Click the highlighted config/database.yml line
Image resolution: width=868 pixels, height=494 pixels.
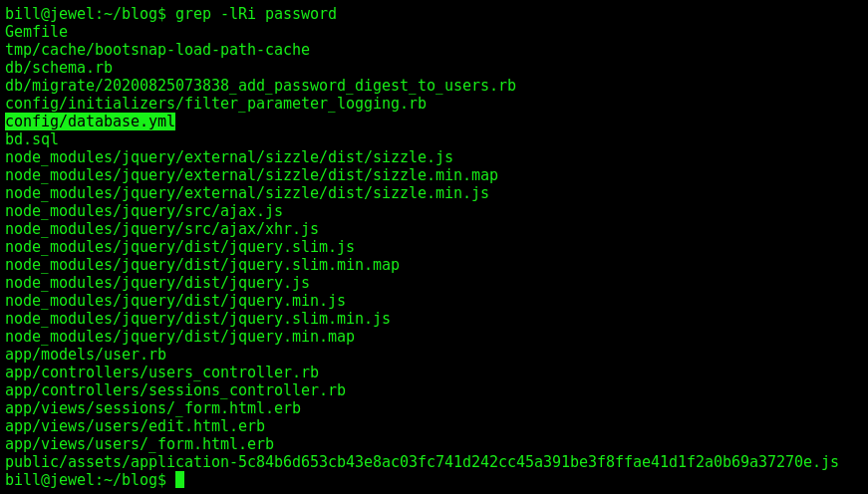coord(91,122)
